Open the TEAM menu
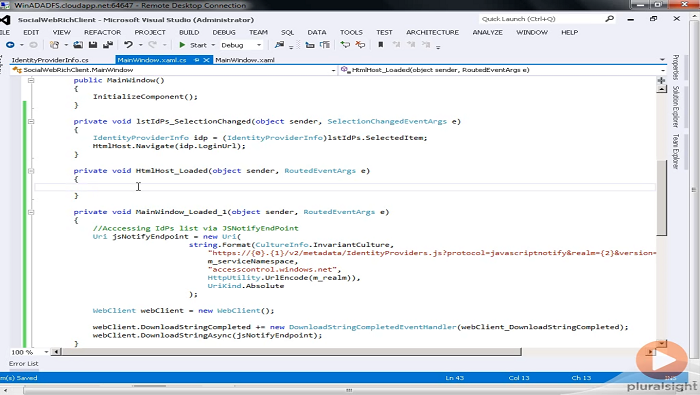Image resolution: width=700 pixels, height=395 pixels. 258,32
